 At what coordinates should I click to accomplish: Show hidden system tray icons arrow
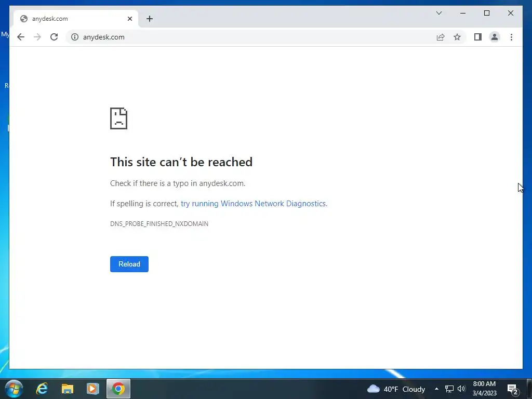point(436,389)
